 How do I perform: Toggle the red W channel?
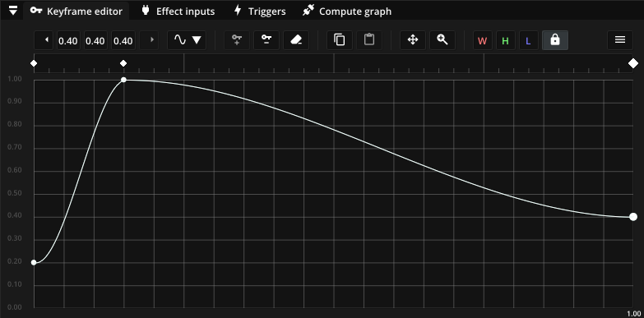pos(483,40)
